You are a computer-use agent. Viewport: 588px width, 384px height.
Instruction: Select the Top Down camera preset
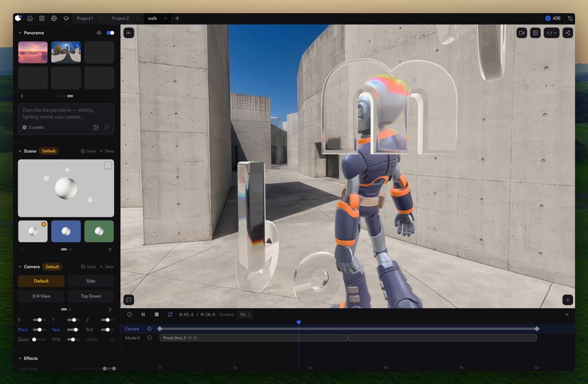91,296
